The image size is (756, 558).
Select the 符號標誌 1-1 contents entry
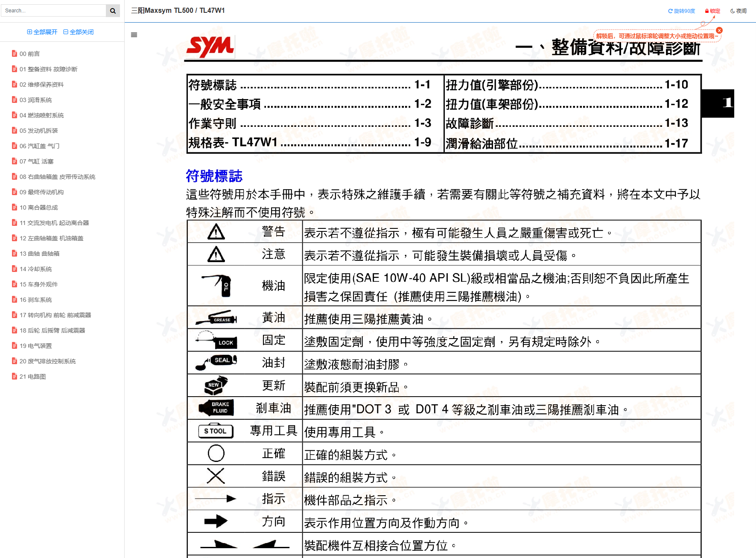click(x=310, y=85)
